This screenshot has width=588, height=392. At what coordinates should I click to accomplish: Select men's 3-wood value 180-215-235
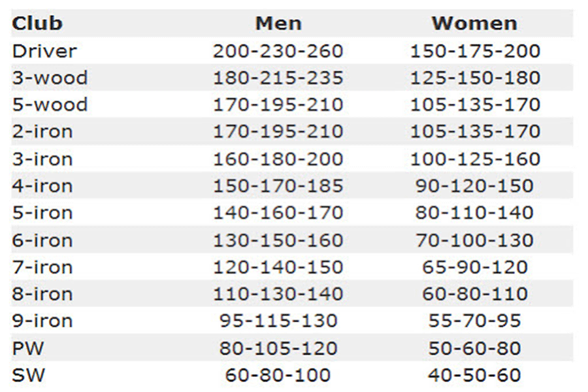(x=278, y=78)
